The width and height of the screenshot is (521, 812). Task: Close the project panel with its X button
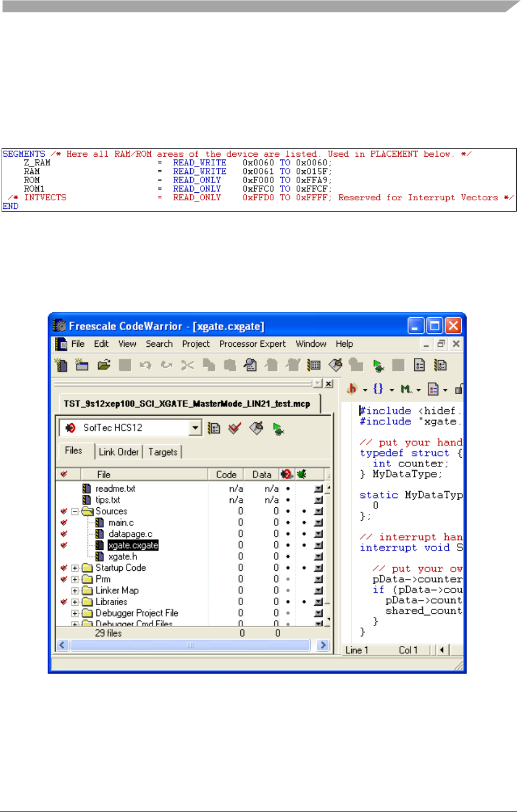(x=329, y=383)
